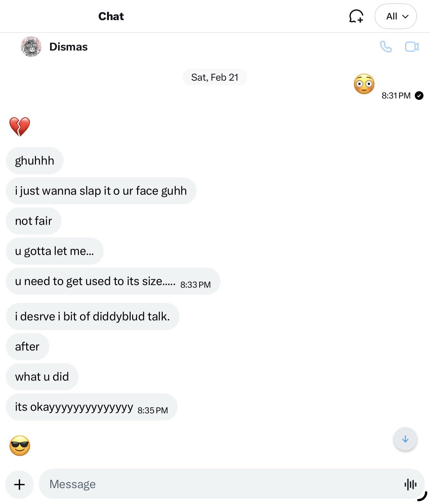Click the broken heart emoji message
Image resolution: width=430 pixels, height=504 pixels.
(20, 126)
